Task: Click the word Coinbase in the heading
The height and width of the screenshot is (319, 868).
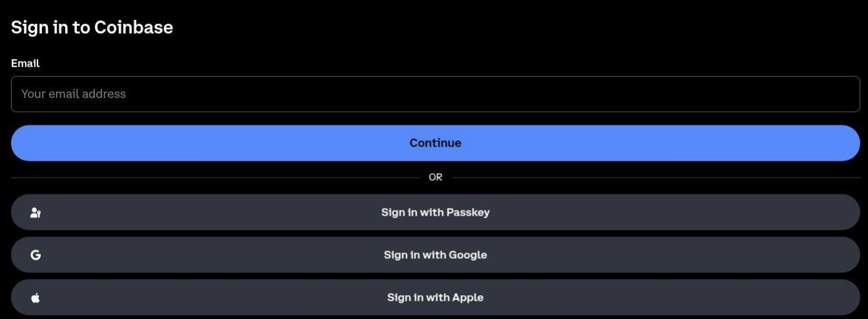Action: [x=134, y=27]
